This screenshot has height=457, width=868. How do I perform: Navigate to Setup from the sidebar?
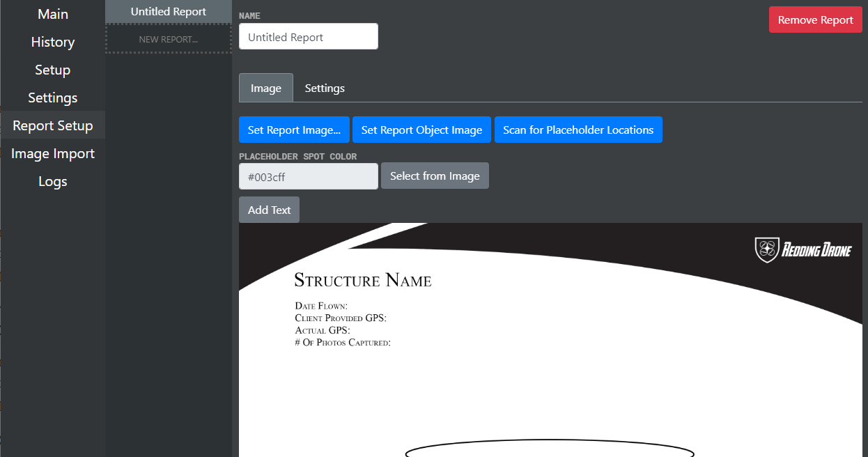pos(52,70)
